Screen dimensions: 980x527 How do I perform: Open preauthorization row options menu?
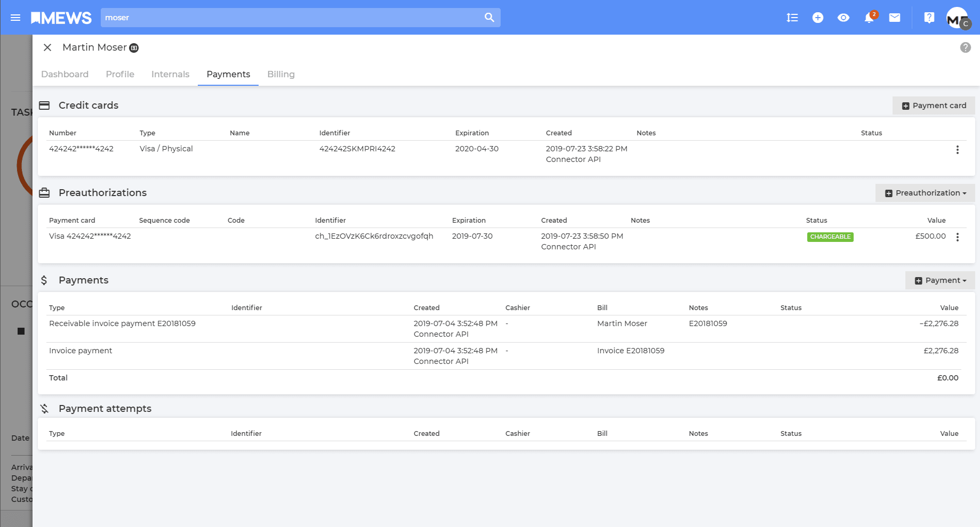957,237
